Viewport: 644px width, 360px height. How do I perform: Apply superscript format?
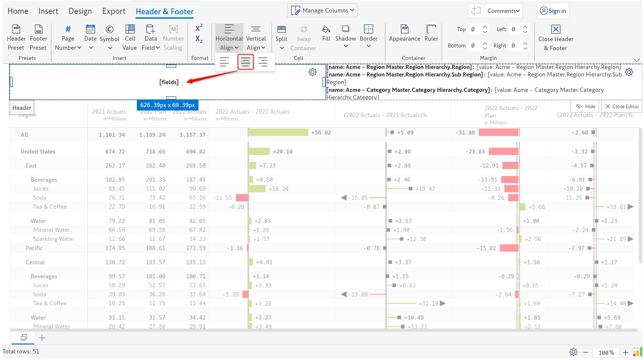click(x=199, y=28)
